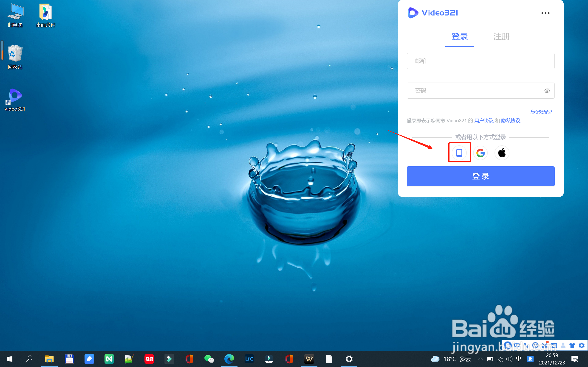
Task: Sign in with the Google icon
Action: [x=480, y=153]
